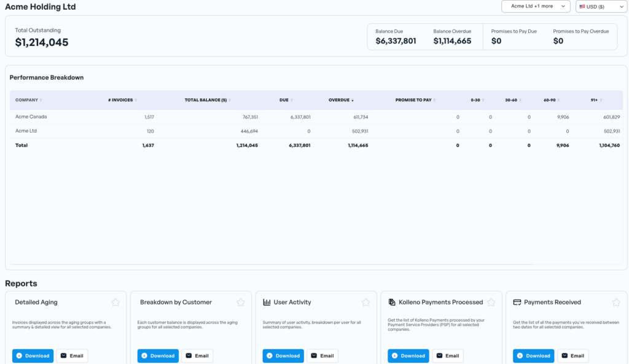Viewport: 629px width, 364px height.
Task: Click the Payments Received card icon
Action: [517, 302]
